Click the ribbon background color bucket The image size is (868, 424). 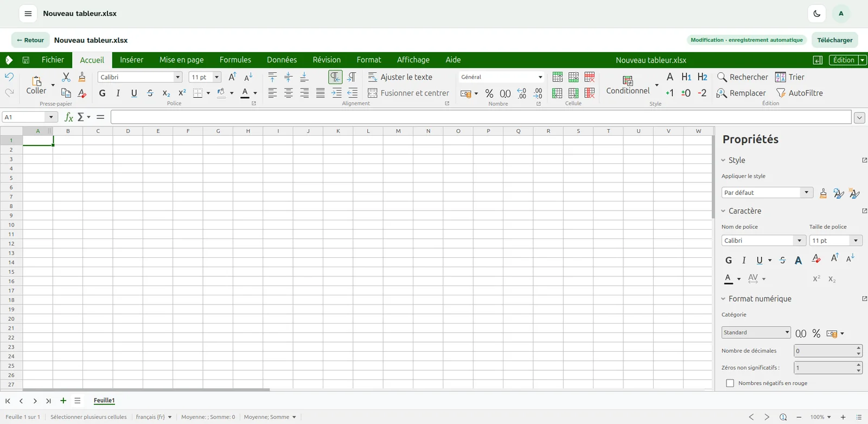point(221,93)
